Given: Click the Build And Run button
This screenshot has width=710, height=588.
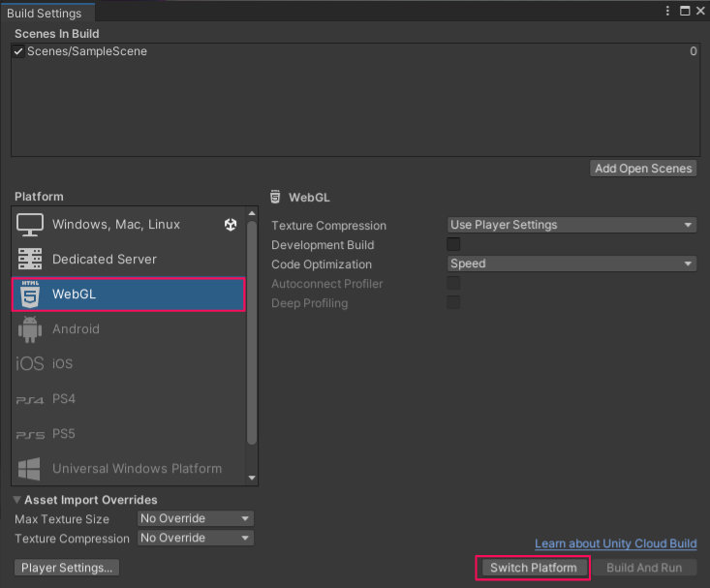Looking at the screenshot, I should (x=644, y=568).
